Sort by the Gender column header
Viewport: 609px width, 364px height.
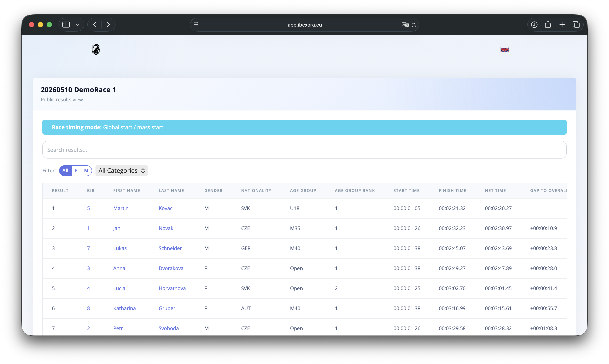(213, 191)
